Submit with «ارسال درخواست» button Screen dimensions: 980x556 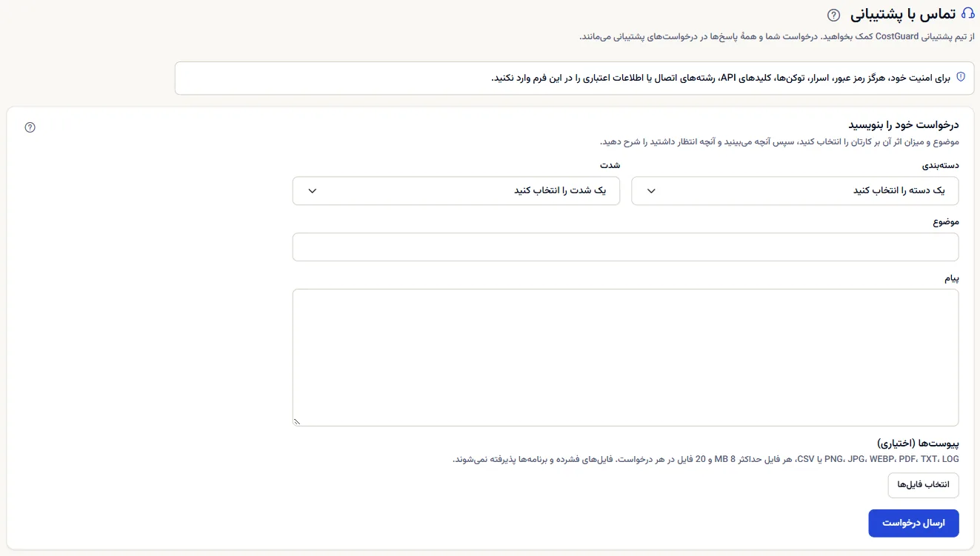point(913,523)
